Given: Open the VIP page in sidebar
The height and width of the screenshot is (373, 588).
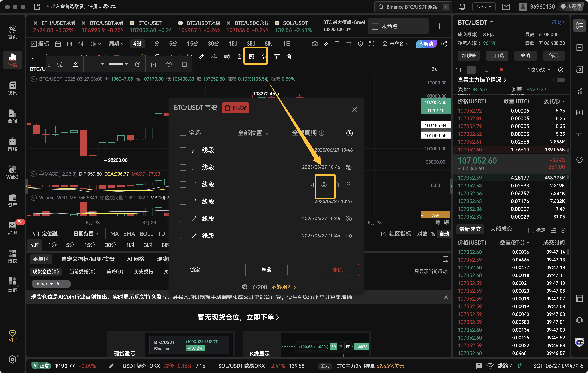Looking at the screenshot, I should tap(12, 336).
